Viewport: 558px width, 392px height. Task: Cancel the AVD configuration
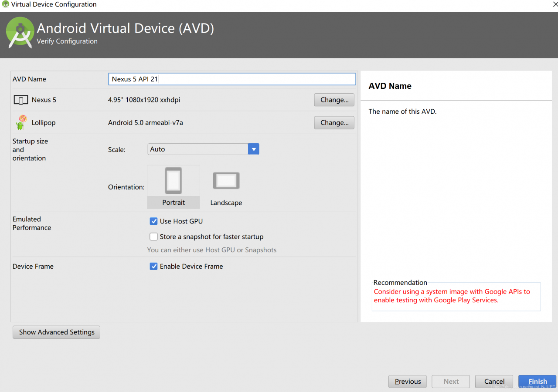coord(494,382)
